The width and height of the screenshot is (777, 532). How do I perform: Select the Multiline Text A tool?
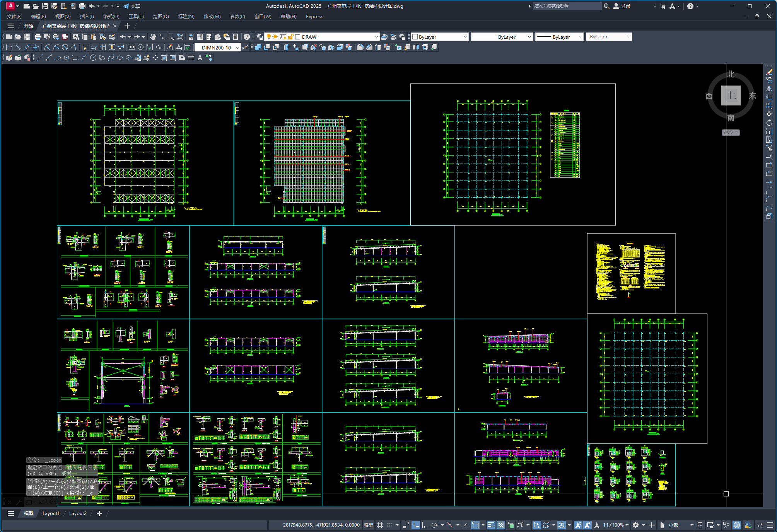click(200, 58)
